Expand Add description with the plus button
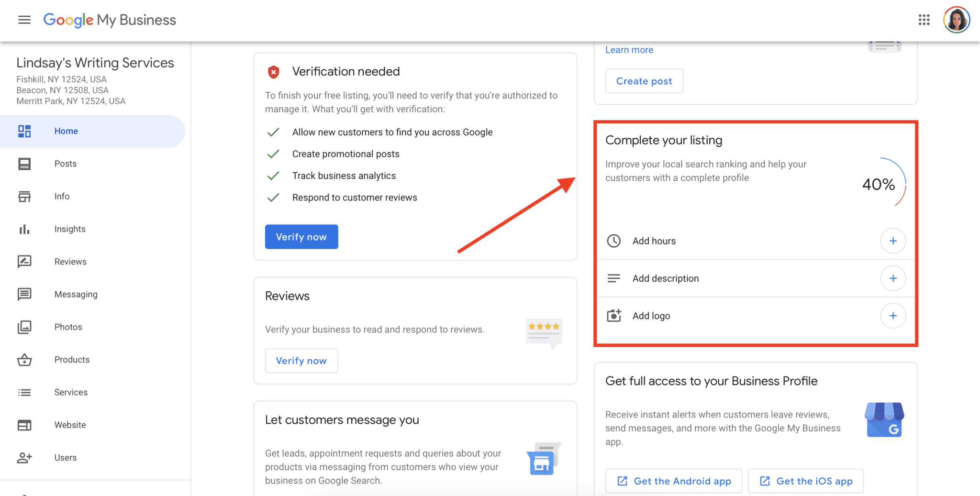 (x=893, y=278)
